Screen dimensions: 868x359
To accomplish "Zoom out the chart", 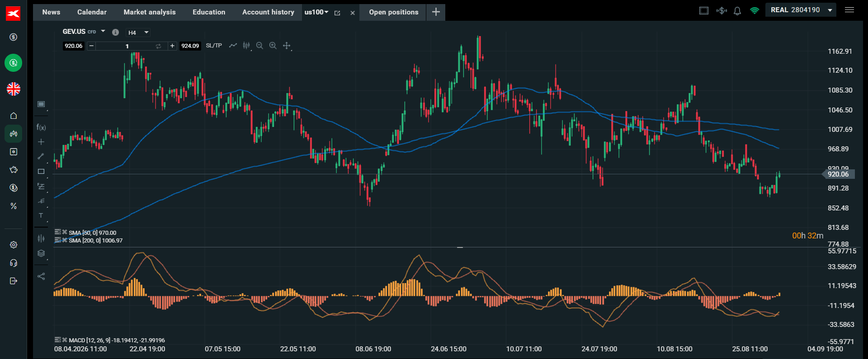I will click(259, 46).
